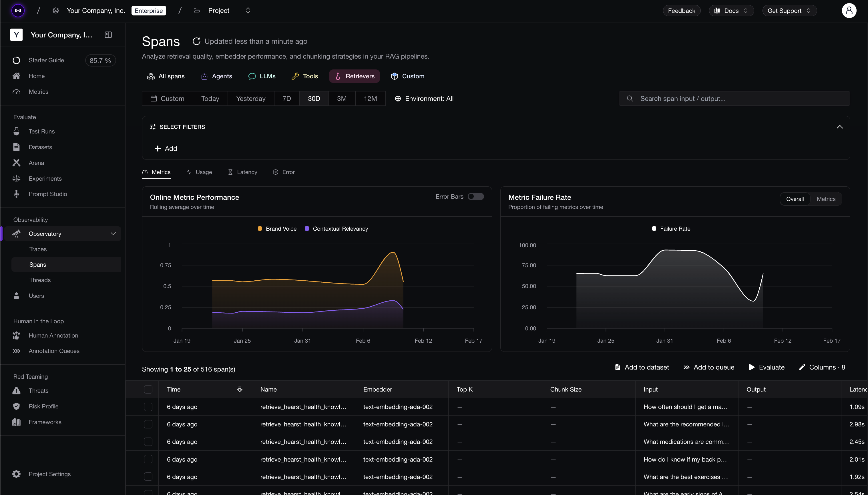This screenshot has height=495, width=868.
Task: Open Project Settings gear icon
Action: click(x=16, y=474)
